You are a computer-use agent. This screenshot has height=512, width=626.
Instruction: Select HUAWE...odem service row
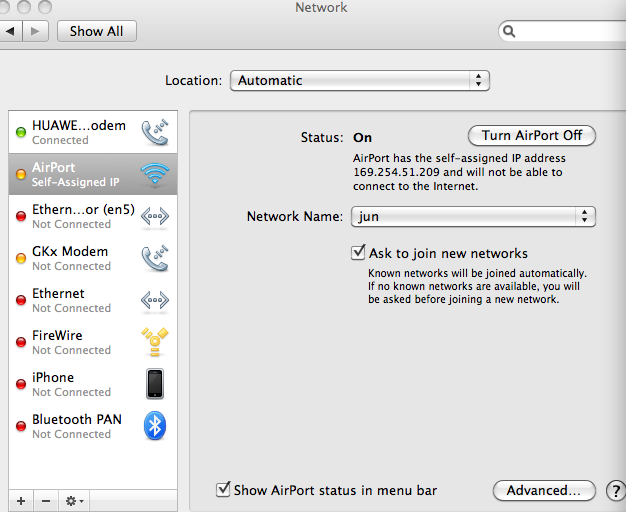[x=93, y=132]
